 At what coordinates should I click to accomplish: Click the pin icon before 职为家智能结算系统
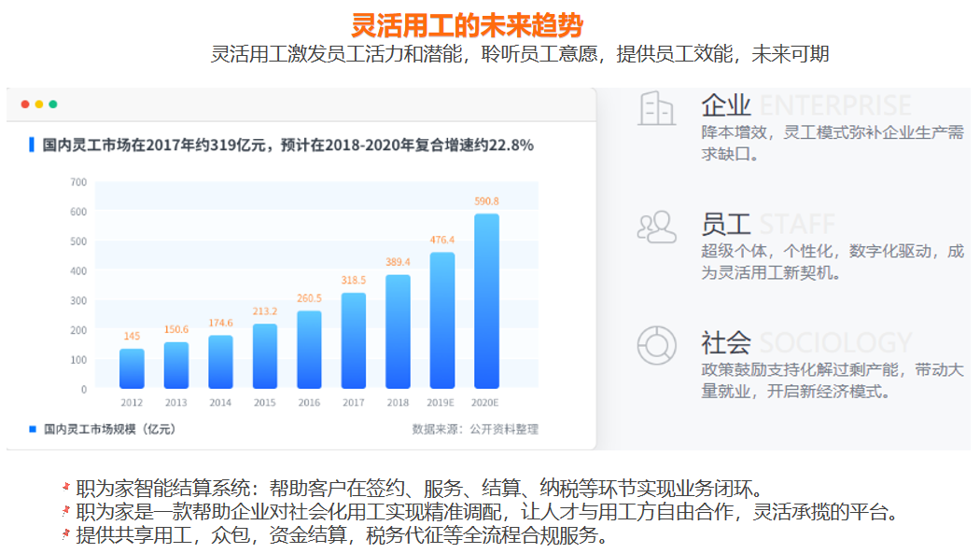point(66,487)
